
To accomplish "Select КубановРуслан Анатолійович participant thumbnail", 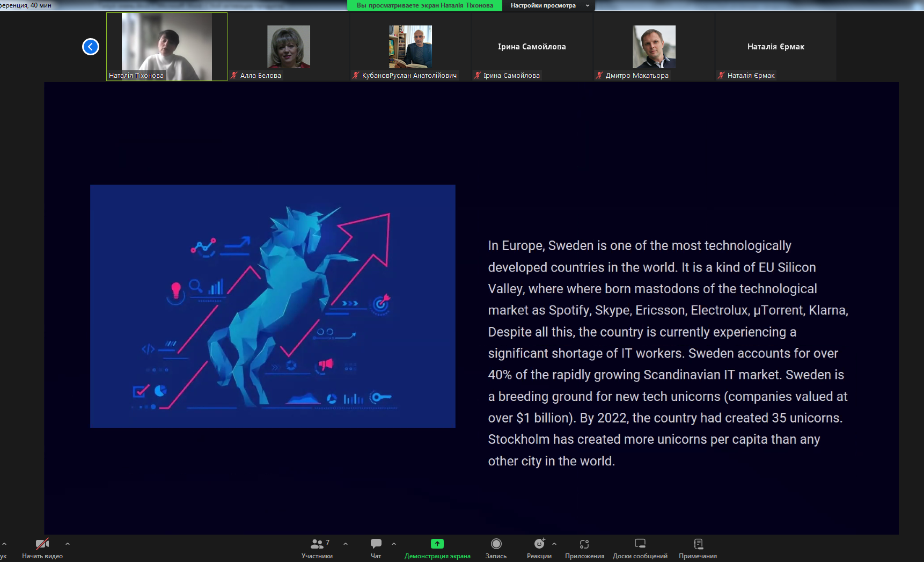I will pos(410,47).
